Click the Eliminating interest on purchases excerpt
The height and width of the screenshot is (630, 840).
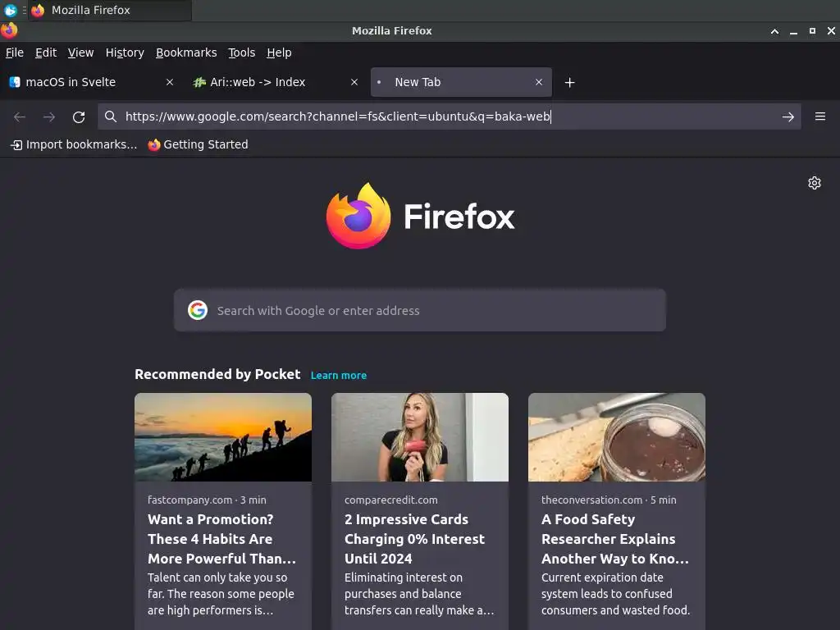click(x=419, y=594)
